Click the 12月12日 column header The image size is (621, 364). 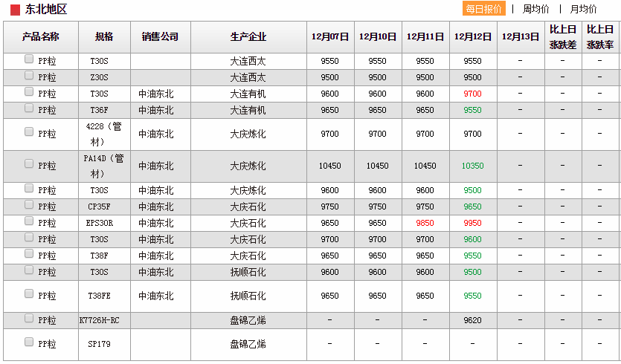(472, 36)
